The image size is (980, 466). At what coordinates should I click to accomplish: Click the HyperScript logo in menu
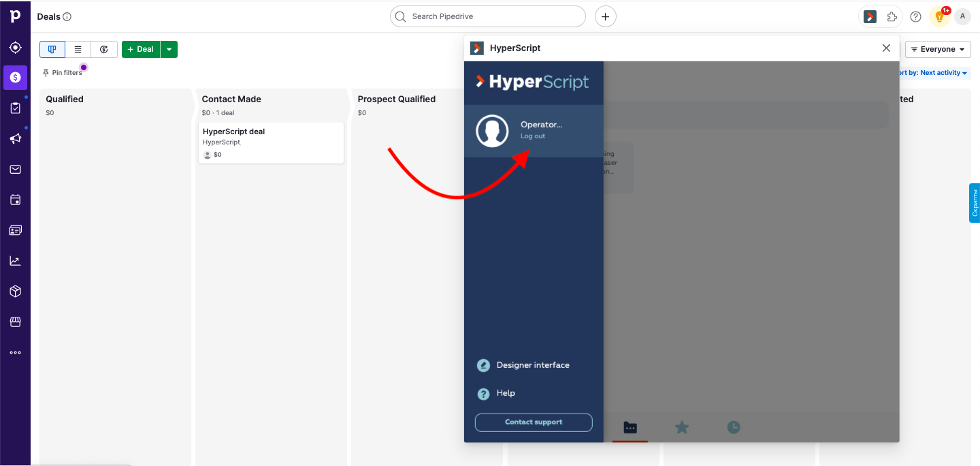[x=532, y=82]
